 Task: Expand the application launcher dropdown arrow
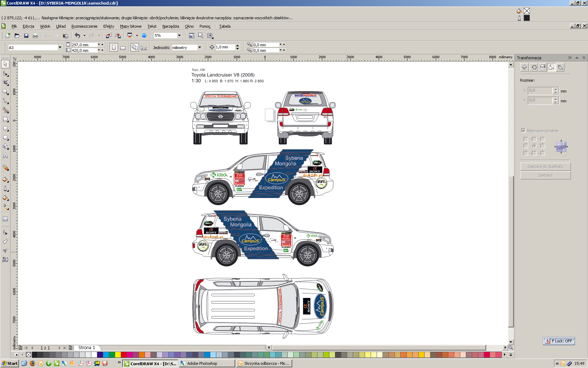(x=137, y=35)
